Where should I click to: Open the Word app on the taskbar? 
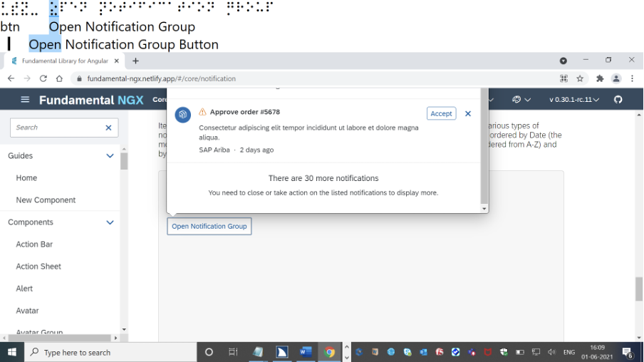point(306,352)
